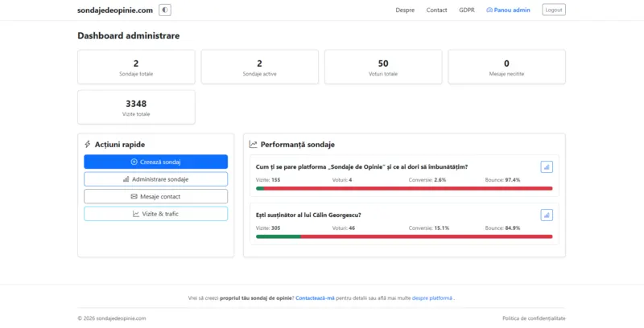The image size is (644, 328).
Task: Click the Vizite: 155 value
Action: pyautogui.click(x=268, y=179)
